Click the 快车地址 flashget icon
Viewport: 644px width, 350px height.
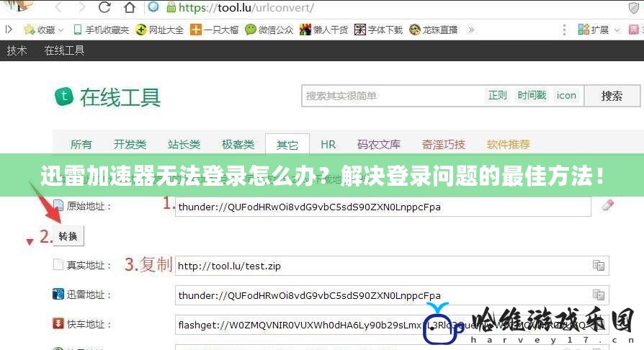click(58, 323)
